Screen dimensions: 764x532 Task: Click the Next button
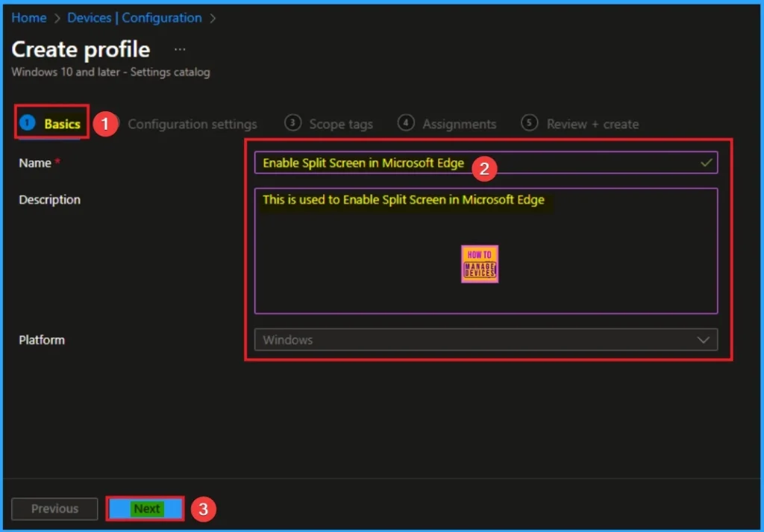pos(145,509)
